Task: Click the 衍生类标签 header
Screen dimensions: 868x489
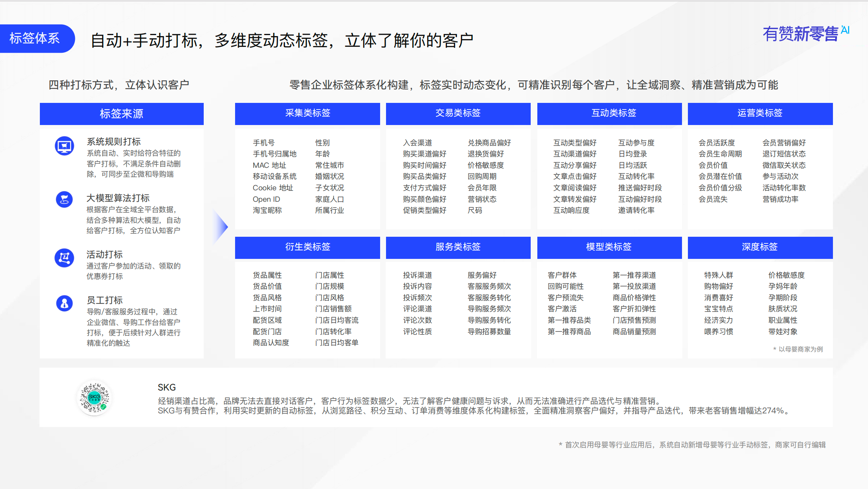Action: [307, 247]
